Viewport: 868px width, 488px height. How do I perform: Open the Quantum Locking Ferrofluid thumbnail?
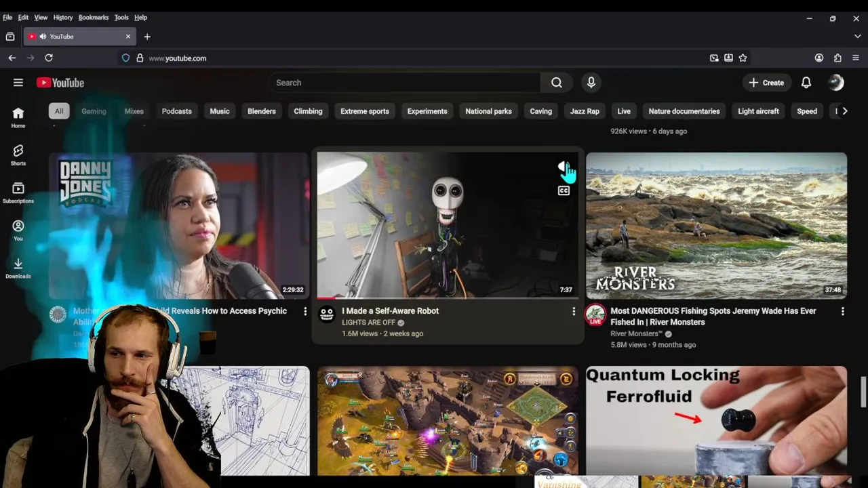click(x=716, y=421)
